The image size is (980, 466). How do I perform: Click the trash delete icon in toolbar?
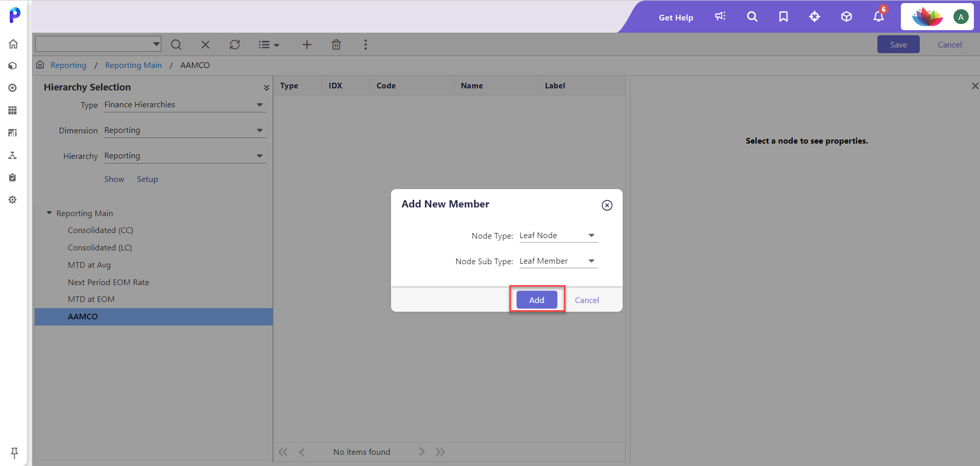coord(336,45)
